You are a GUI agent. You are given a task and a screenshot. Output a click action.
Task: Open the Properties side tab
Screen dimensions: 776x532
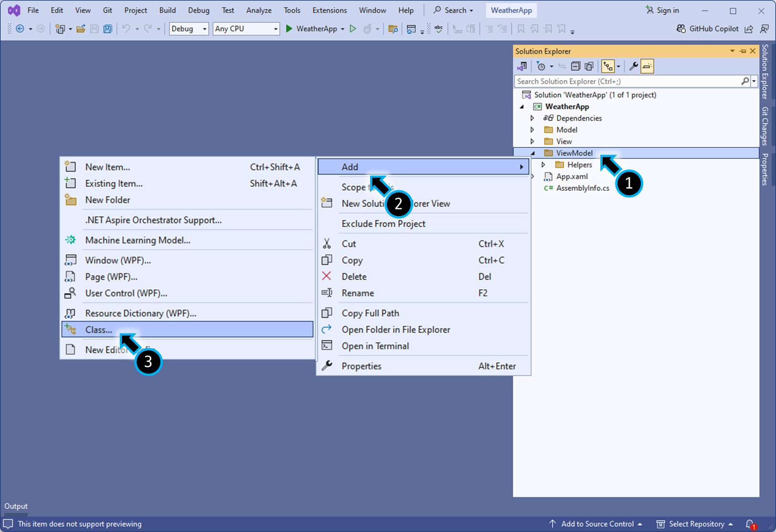pos(765,169)
